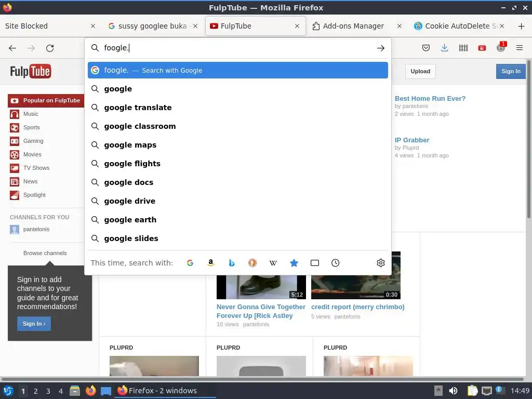The image size is (532, 399).
Task: Choose the 'google docs' suggestion
Action: pyautogui.click(x=238, y=182)
